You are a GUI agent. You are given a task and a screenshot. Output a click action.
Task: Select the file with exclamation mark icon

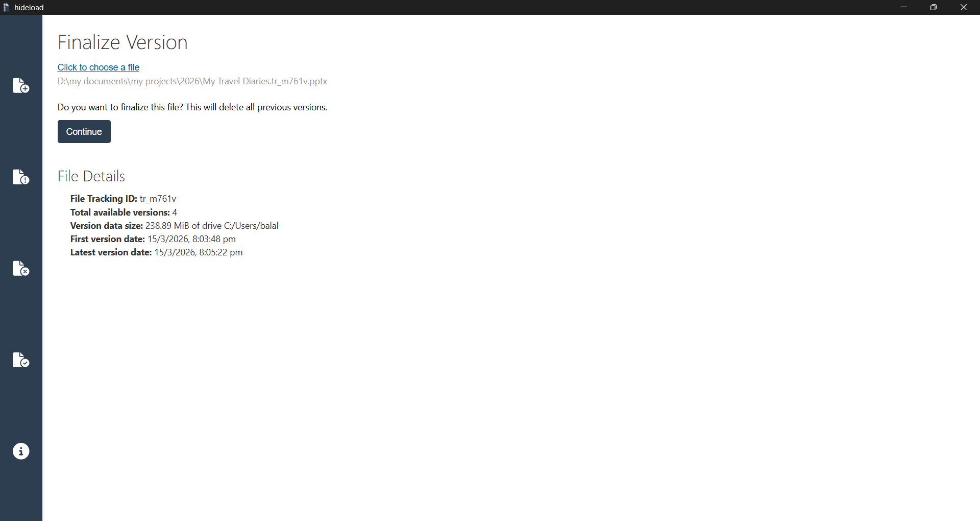pos(21,177)
